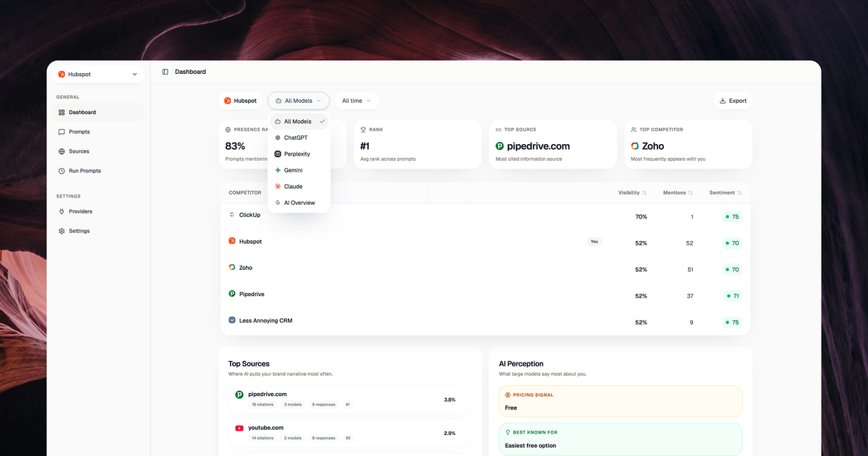
Task: Open Run Prompts in the sidebar
Action: point(98,171)
